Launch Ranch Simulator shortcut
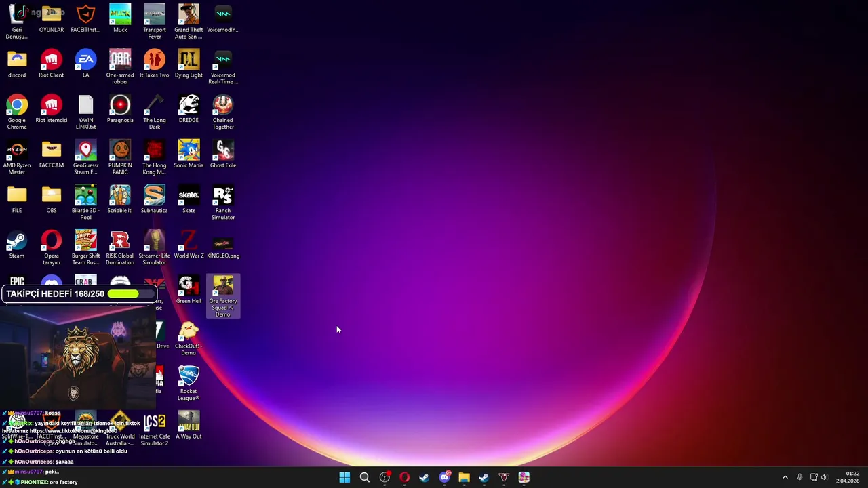This screenshot has width=868, height=488. pos(223,203)
